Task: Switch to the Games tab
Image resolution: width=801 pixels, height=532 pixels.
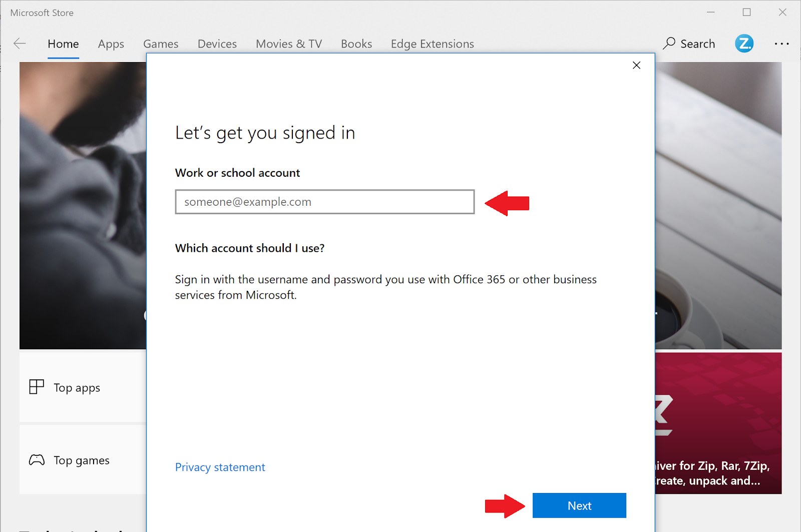Action: [161, 44]
